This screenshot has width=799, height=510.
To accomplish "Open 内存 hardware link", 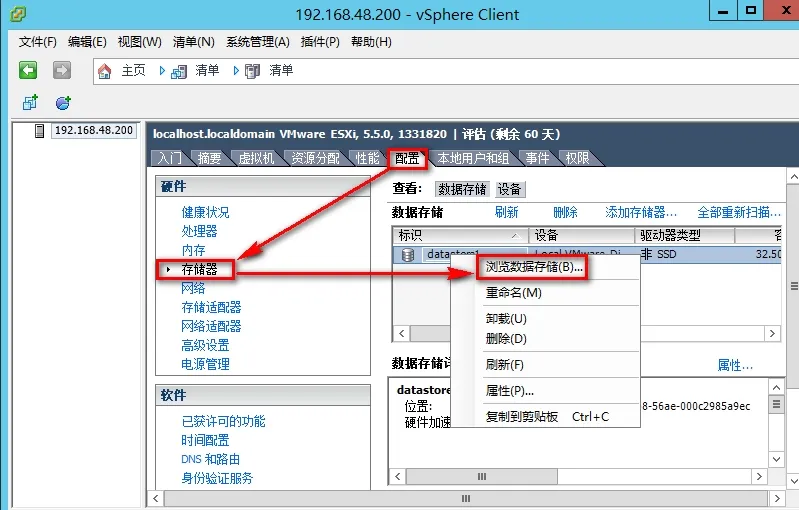I will [194, 250].
